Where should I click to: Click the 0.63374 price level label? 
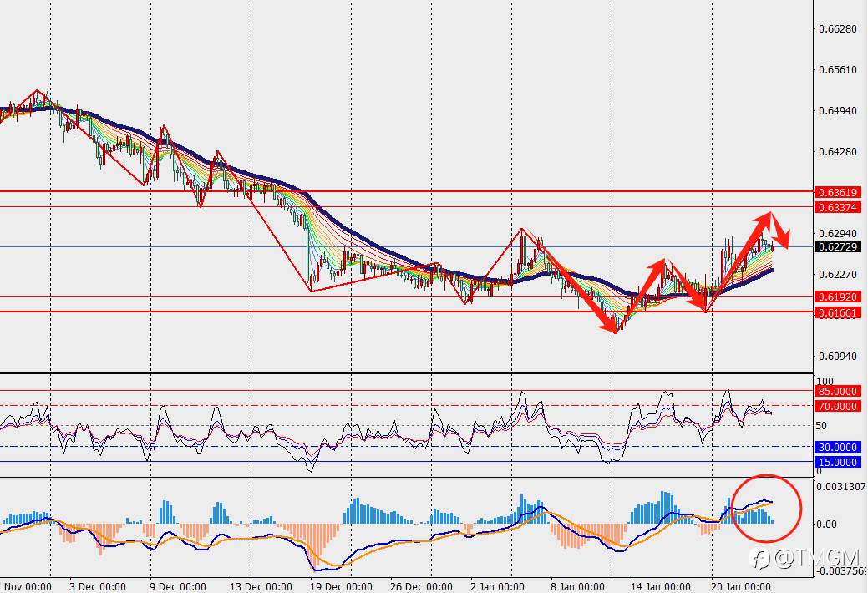click(x=838, y=207)
